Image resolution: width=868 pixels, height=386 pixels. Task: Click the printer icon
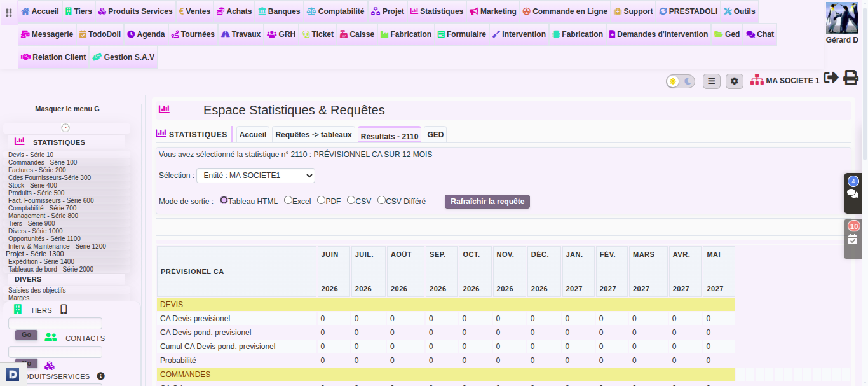click(851, 78)
